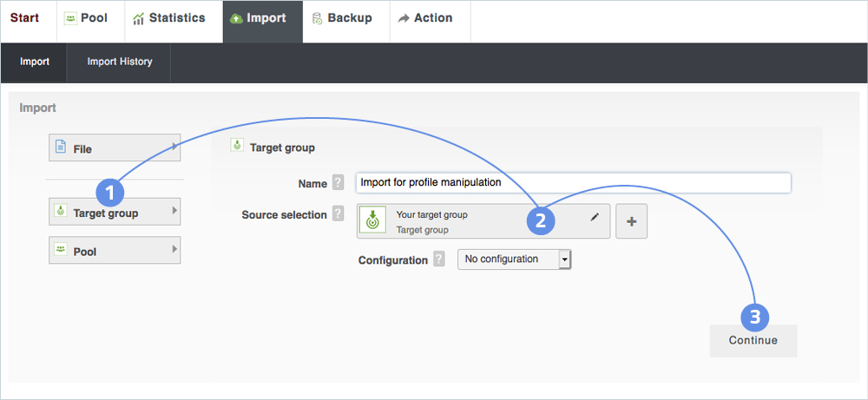Viewport: 868px width, 400px height.
Task: Choose Pool as import source
Action: click(114, 251)
